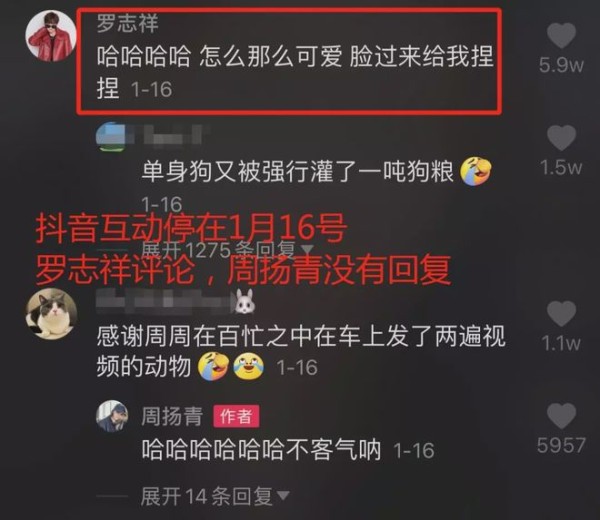Open the 罗志祥 username link
Viewport: 600px width, 520px height.
point(127,23)
